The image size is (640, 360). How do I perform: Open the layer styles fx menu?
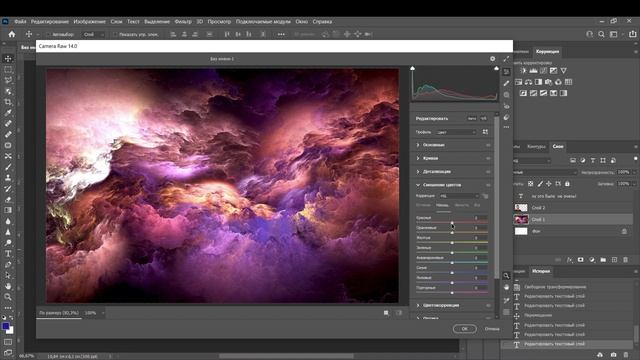point(569,260)
